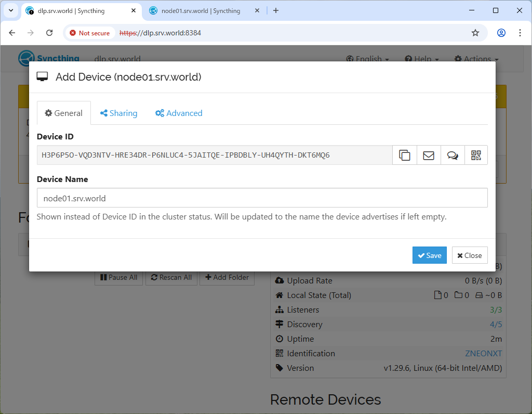The height and width of the screenshot is (414, 532).
Task: Click the Local State home icon
Action: pos(279,295)
